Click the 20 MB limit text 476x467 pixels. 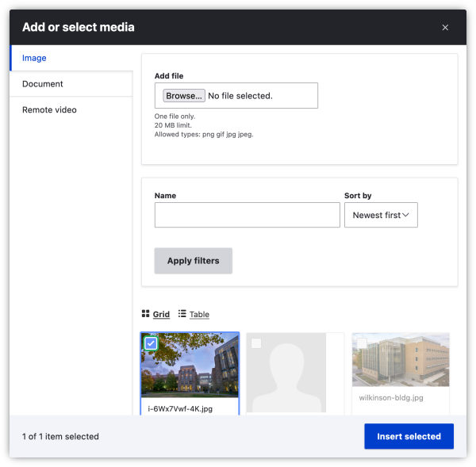pos(173,125)
